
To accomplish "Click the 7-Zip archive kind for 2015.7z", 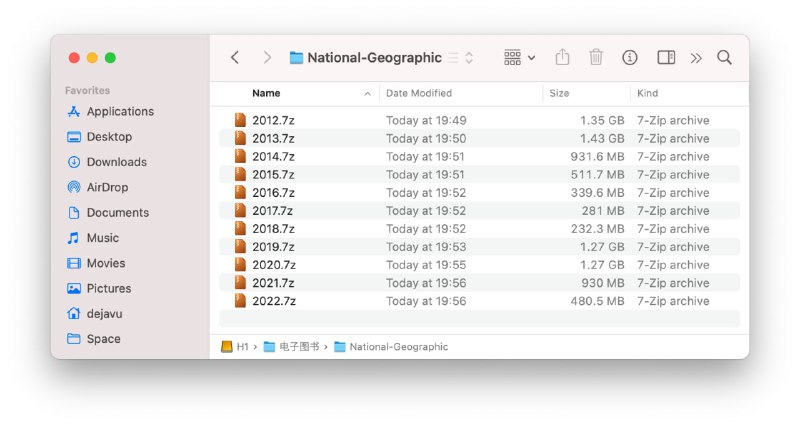I will tap(673, 174).
